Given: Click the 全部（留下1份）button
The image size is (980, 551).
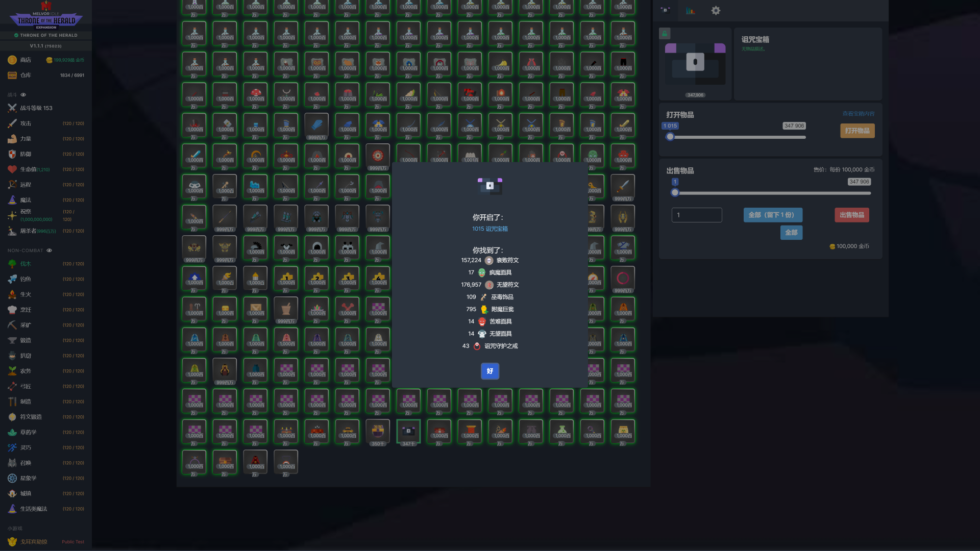Looking at the screenshot, I should point(772,215).
